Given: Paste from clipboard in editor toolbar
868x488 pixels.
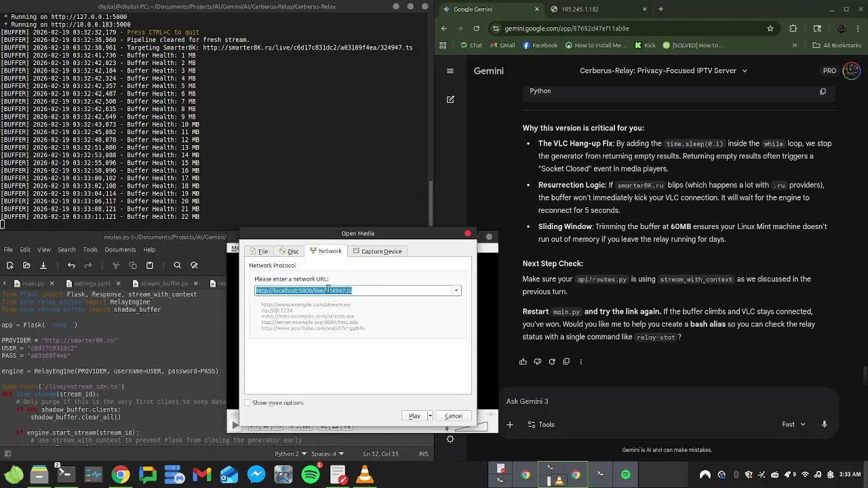Looking at the screenshot, I should [150, 265].
